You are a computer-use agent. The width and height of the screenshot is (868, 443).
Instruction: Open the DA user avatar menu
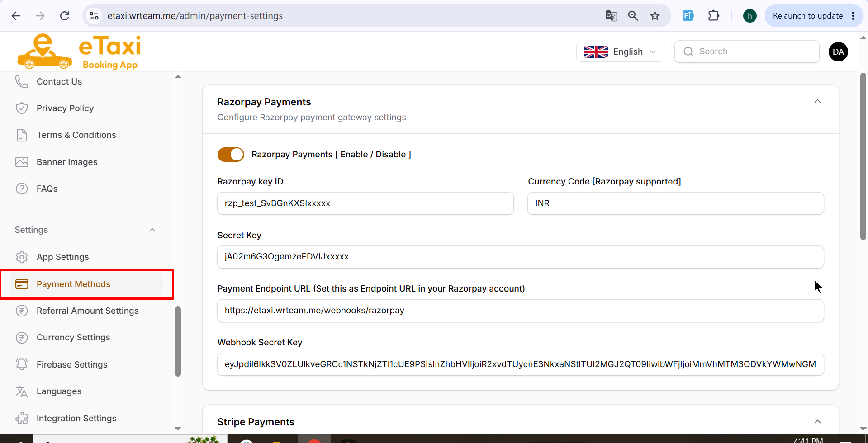[x=838, y=52]
